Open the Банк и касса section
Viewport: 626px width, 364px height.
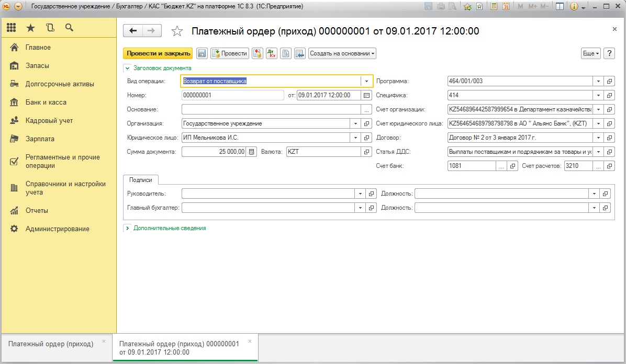(46, 103)
